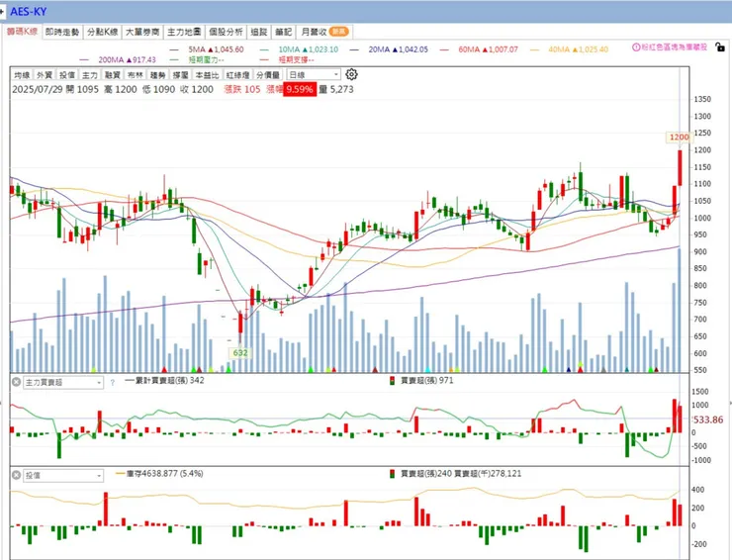Click the 1200 high price label

[679, 137]
